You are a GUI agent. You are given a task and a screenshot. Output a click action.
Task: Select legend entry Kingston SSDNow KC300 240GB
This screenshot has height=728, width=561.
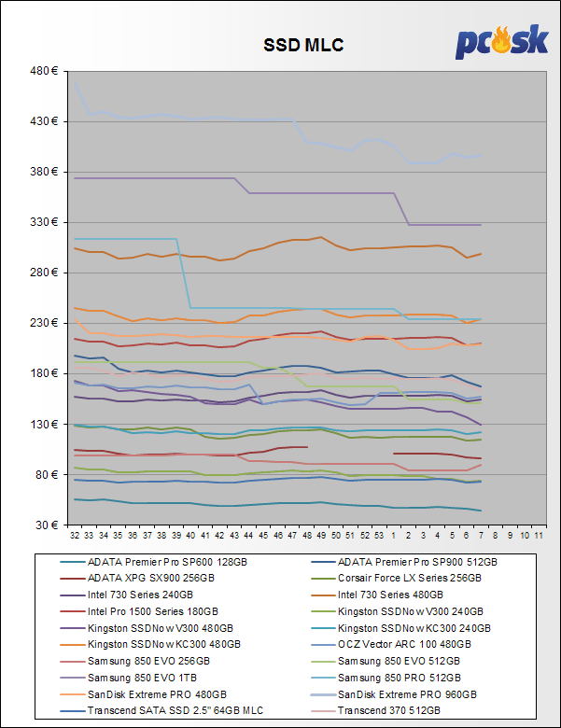[400, 628]
